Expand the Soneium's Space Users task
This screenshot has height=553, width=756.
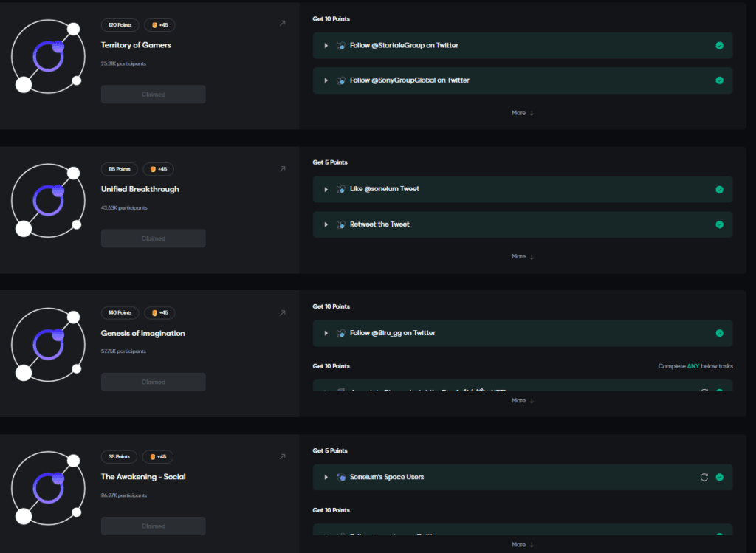tap(326, 477)
